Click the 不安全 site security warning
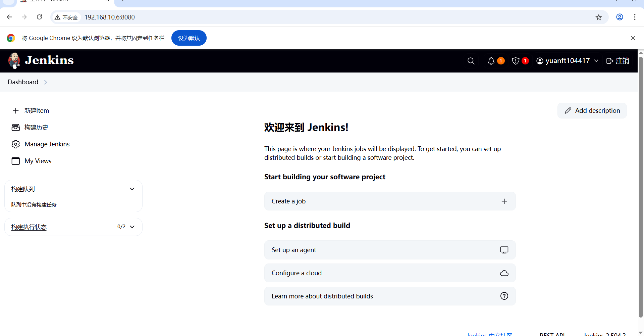This screenshot has width=644, height=336. tap(66, 17)
